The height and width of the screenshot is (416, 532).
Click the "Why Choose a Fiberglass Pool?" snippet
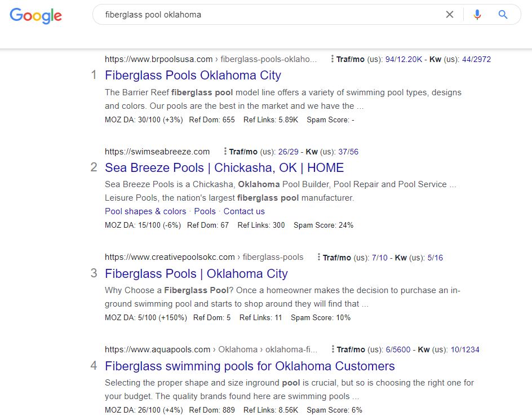click(282, 297)
